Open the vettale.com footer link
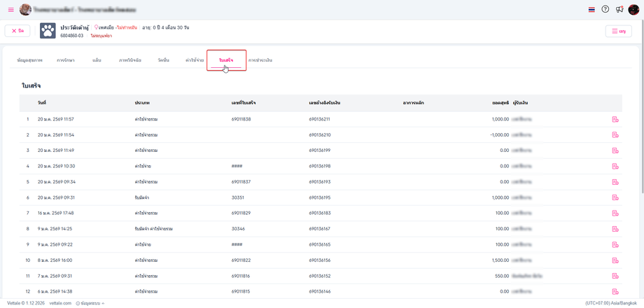 (x=60, y=304)
